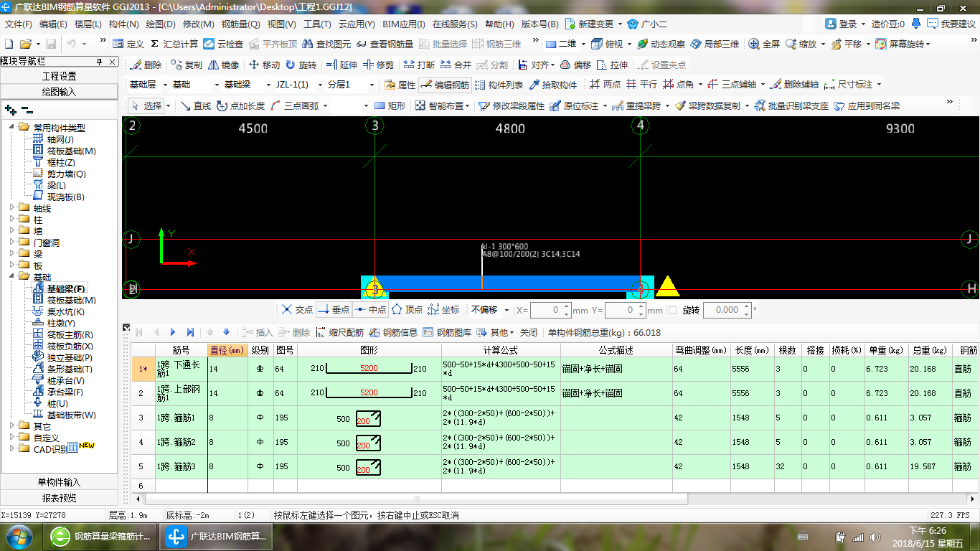Select 点加长度 drawing tool
Image resolution: width=980 pixels, height=551 pixels.
pos(240,105)
